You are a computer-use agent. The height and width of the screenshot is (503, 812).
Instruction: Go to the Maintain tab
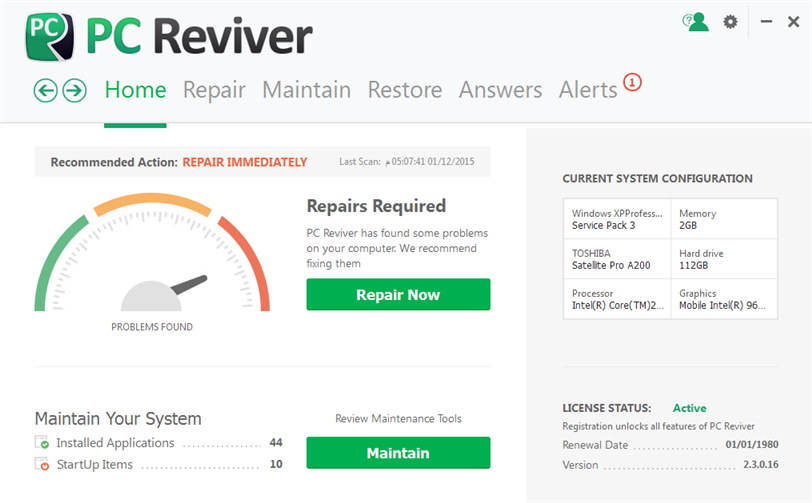click(306, 90)
